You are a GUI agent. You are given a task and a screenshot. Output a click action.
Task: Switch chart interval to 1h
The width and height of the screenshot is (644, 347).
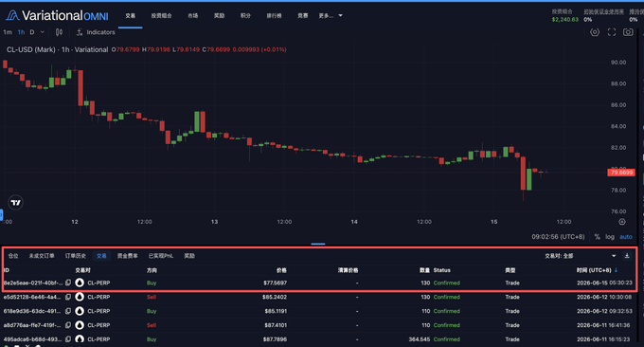pos(21,32)
